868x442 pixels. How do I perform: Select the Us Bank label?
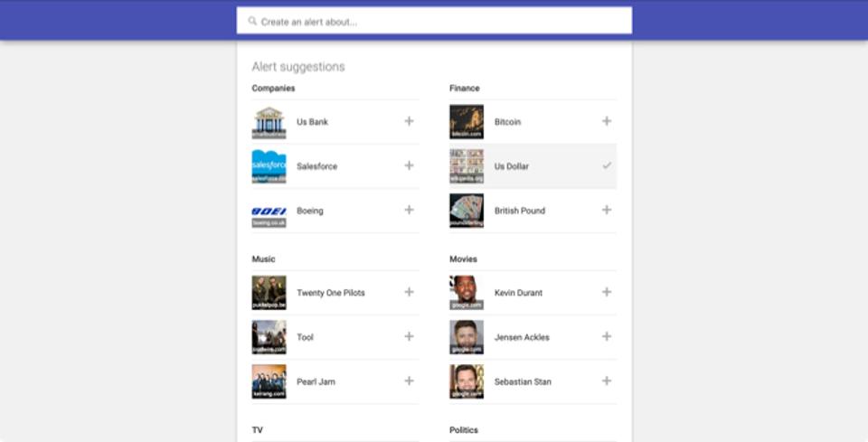click(x=312, y=122)
